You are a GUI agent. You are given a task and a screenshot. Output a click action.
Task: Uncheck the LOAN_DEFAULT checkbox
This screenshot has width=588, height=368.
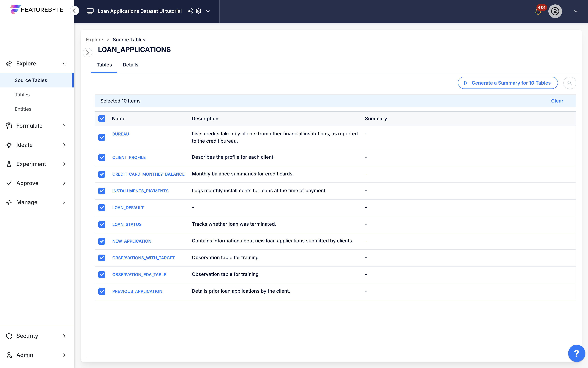coord(102,208)
